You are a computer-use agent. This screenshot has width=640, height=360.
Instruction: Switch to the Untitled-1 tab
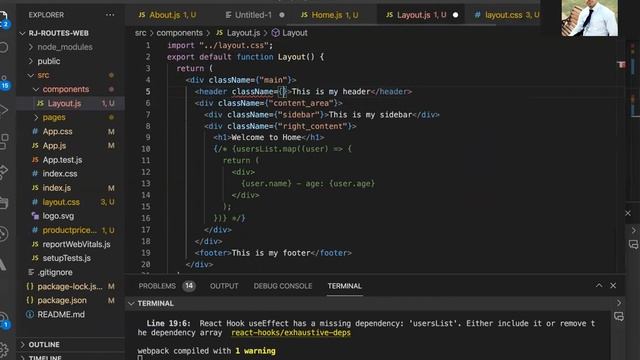tap(253, 15)
